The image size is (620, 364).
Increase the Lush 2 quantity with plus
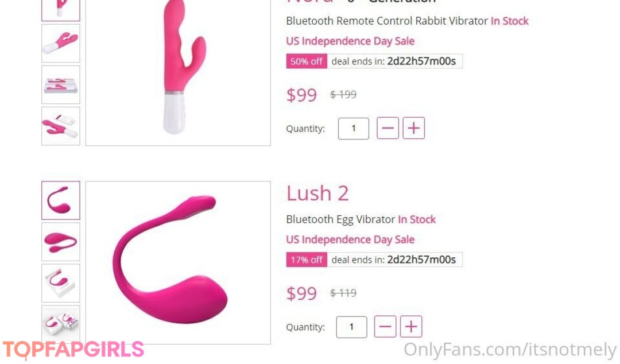411,327
